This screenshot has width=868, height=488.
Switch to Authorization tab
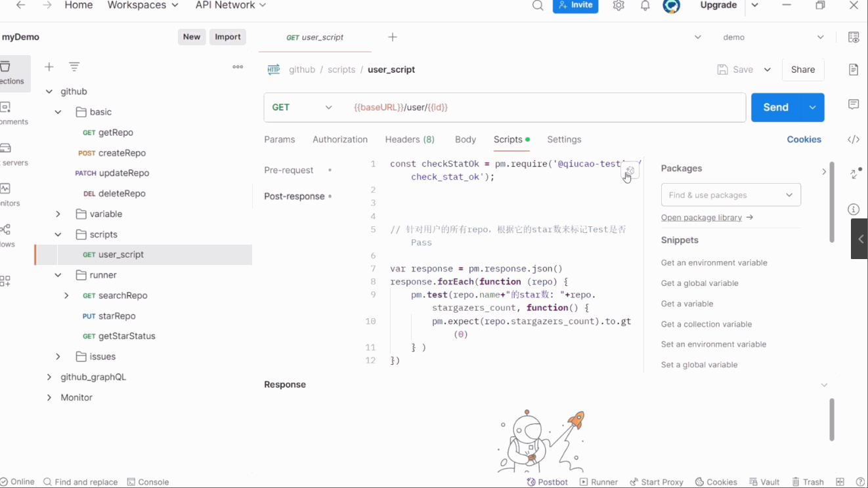[340, 140]
